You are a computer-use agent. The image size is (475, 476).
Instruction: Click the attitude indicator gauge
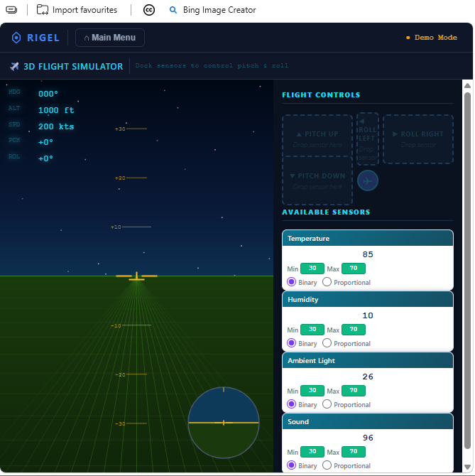pyautogui.click(x=224, y=422)
